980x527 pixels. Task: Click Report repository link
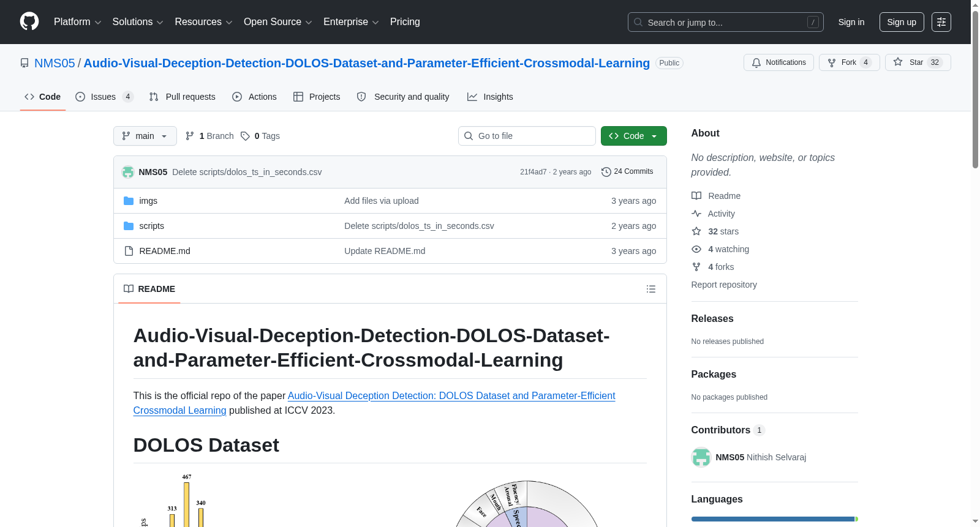tap(724, 285)
